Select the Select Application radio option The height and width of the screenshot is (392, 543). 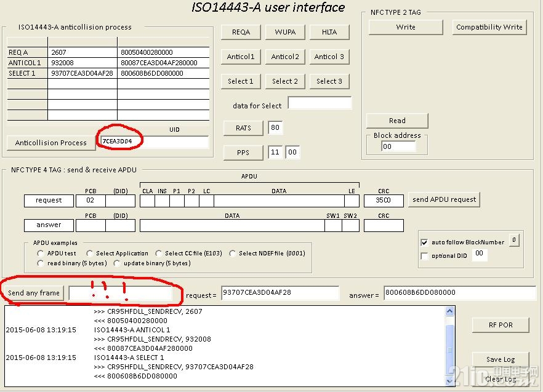(x=90, y=254)
